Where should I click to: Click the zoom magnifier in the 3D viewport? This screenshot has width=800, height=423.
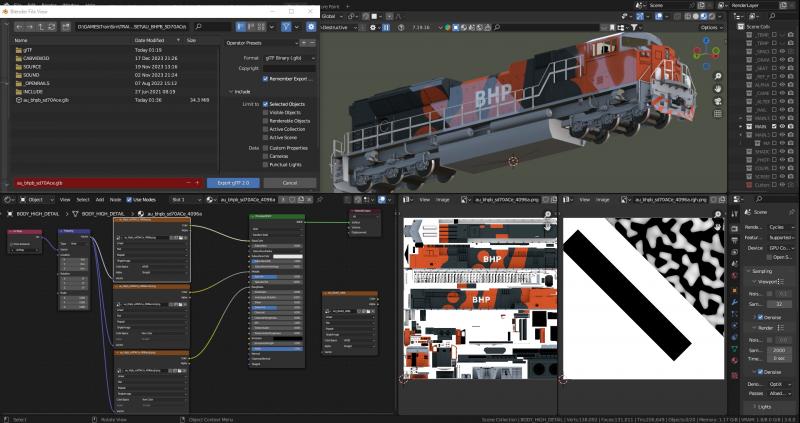(718, 77)
